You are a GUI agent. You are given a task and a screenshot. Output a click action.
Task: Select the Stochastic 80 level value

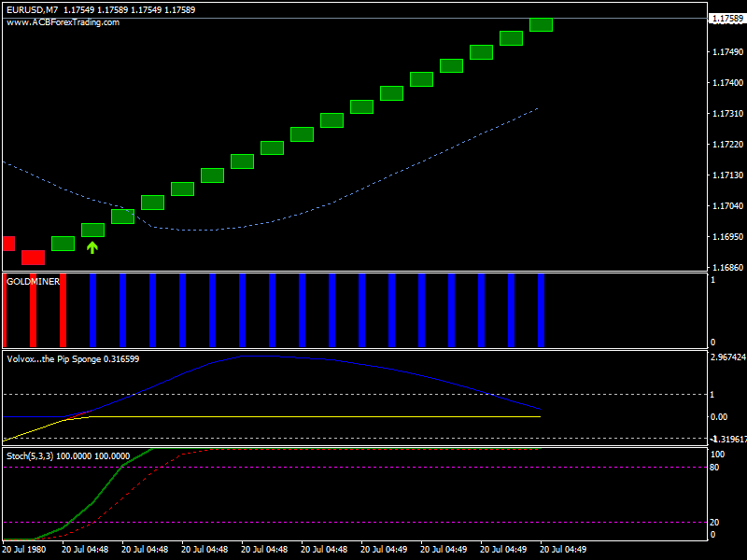tap(716, 467)
